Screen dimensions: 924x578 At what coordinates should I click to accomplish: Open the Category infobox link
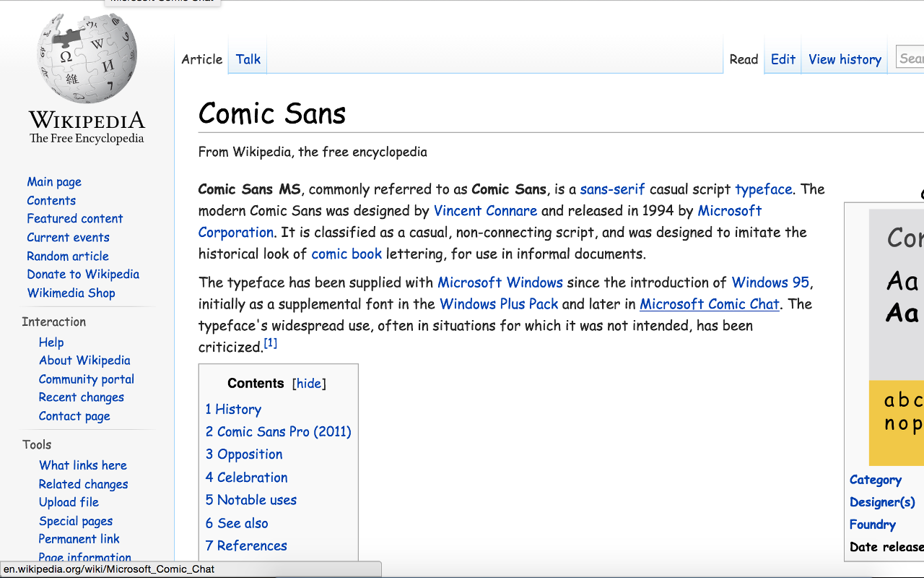pos(876,480)
